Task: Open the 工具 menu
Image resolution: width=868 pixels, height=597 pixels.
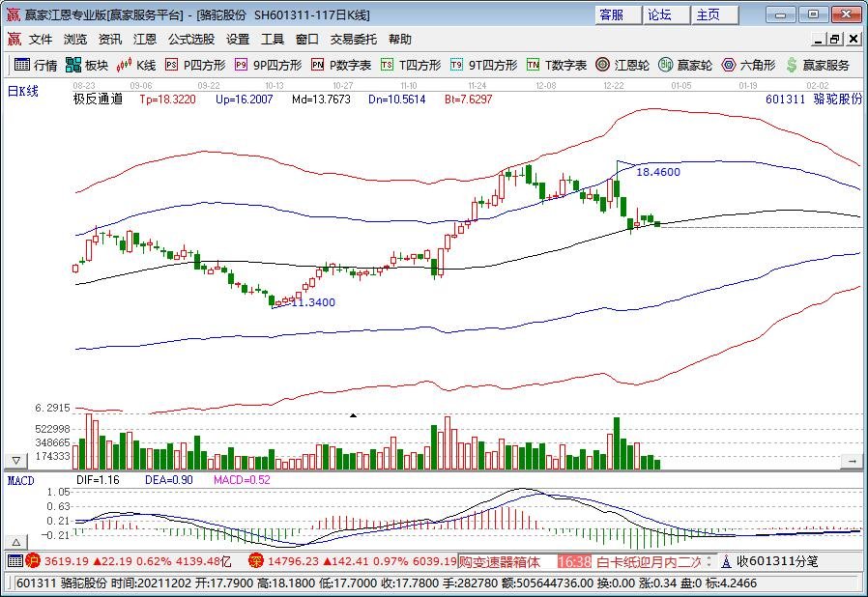Action: [x=273, y=39]
